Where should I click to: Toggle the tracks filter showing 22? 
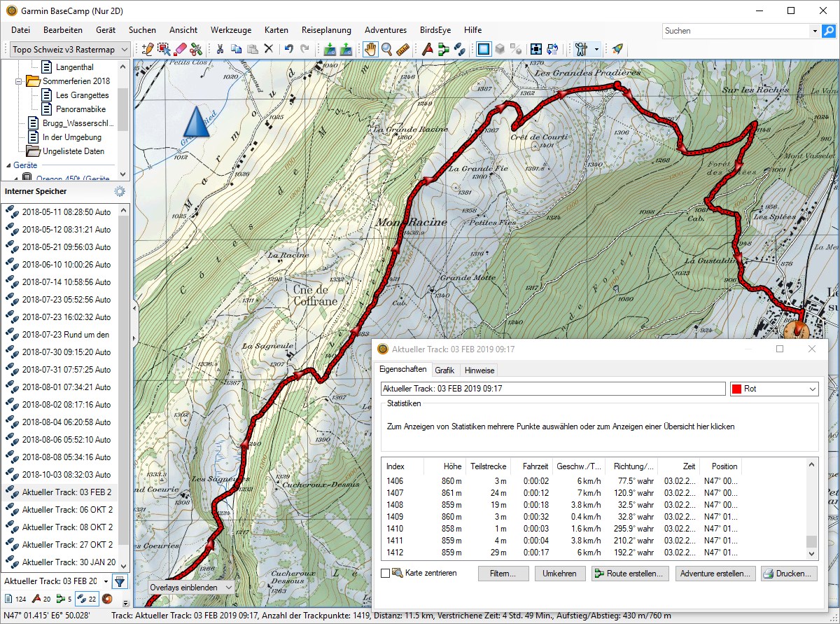coord(87,599)
